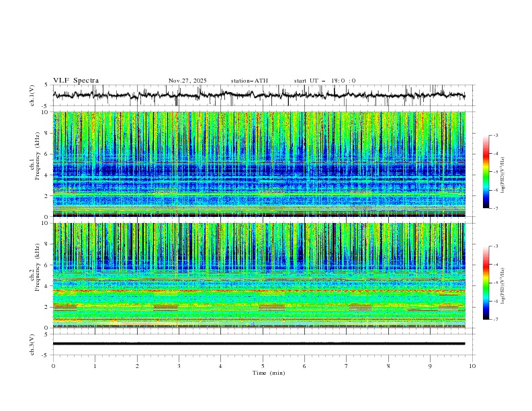Screen dimensions: 532x411
Task: Click time axis tick label '5'
Action: (x=263, y=366)
